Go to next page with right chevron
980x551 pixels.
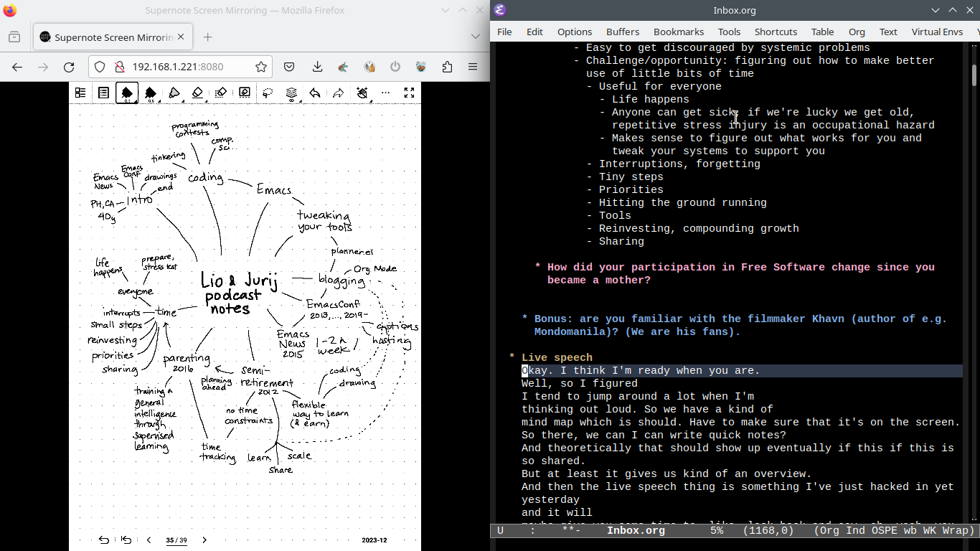204,540
